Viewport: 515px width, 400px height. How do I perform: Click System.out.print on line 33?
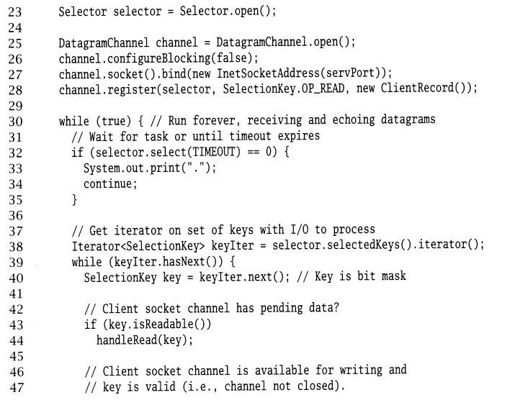click(132, 168)
